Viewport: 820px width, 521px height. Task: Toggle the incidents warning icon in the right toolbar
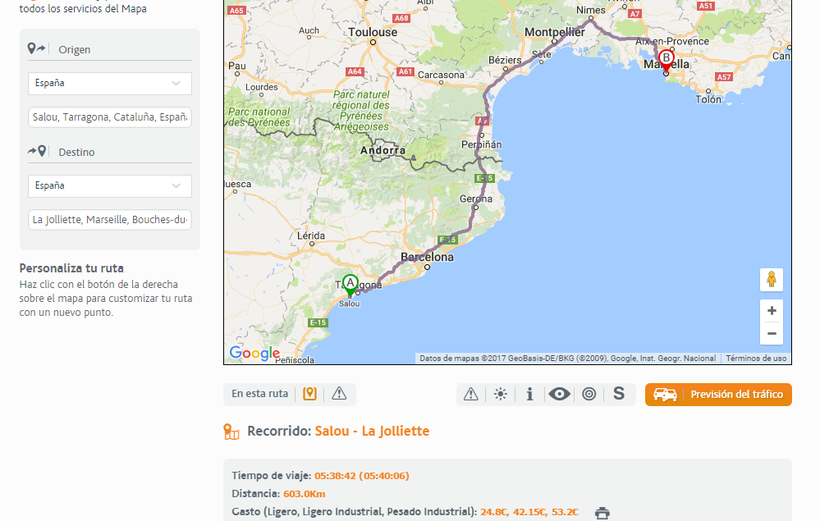tap(471, 394)
